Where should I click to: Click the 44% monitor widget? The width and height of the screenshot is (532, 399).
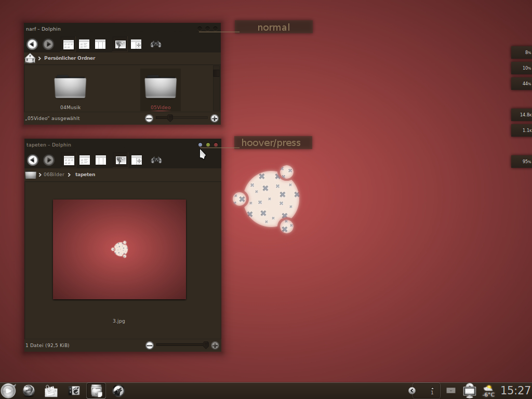click(x=522, y=84)
